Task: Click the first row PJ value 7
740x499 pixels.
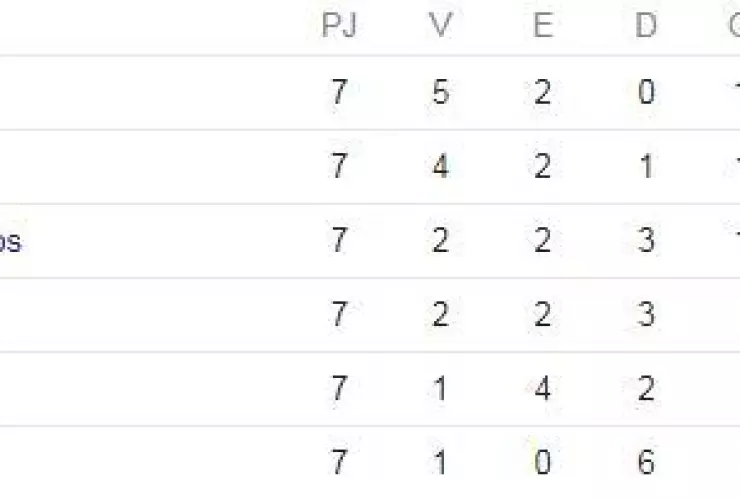Action: click(x=339, y=93)
